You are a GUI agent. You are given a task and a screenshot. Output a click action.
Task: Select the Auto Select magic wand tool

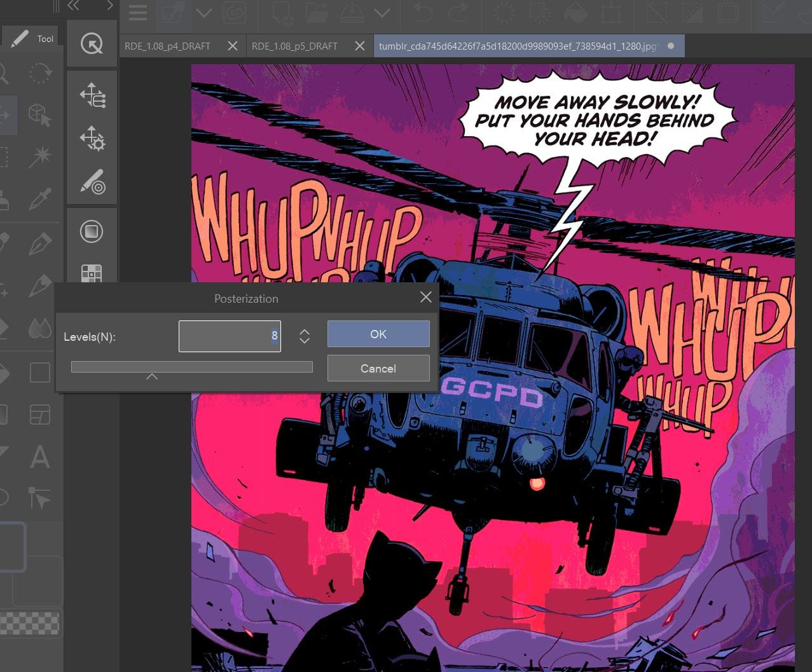[39, 157]
